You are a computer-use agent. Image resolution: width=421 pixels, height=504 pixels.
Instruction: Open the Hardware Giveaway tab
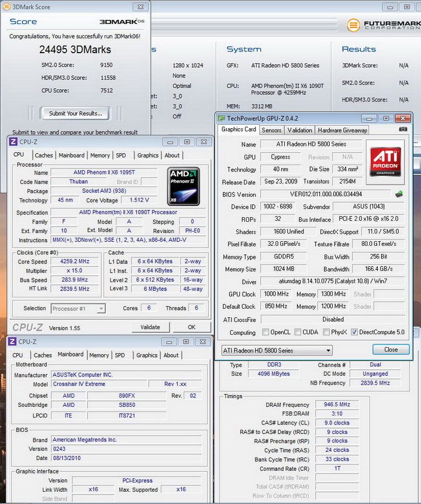tap(342, 130)
